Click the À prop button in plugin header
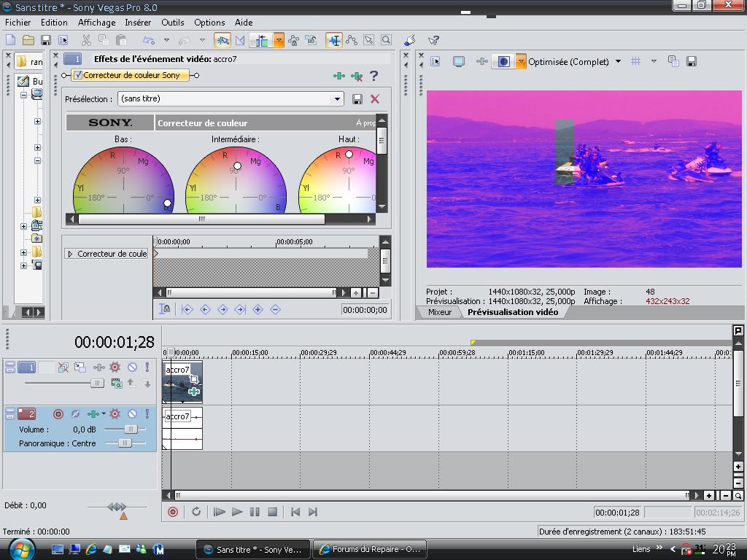747x560 pixels. (x=366, y=122)
